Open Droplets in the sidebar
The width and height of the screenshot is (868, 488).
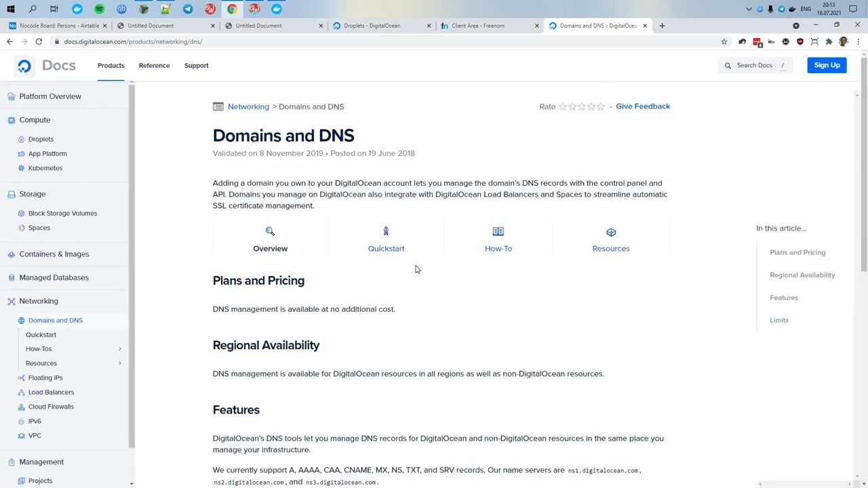pyautogui.click(x=41, y=139)
